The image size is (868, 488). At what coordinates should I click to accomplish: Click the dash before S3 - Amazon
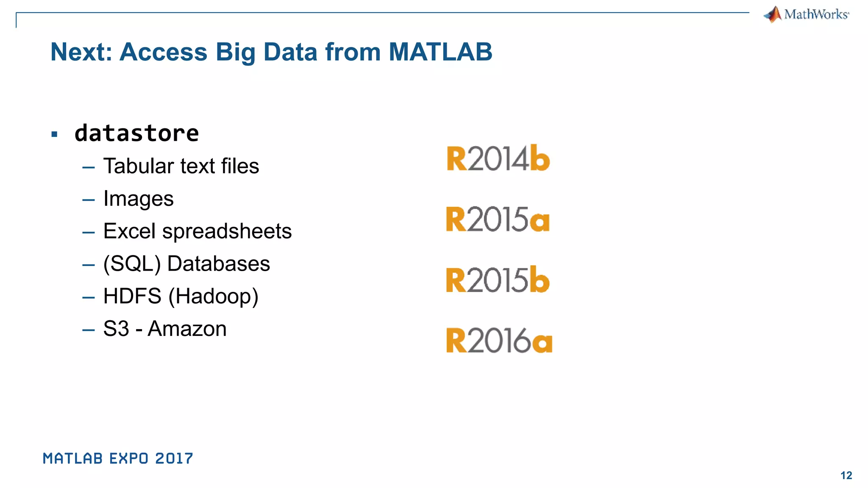pos(89,330)
